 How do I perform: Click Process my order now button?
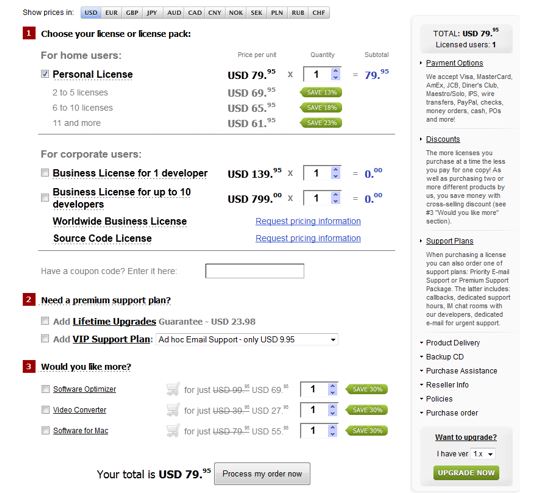click(x=262, y=474)
